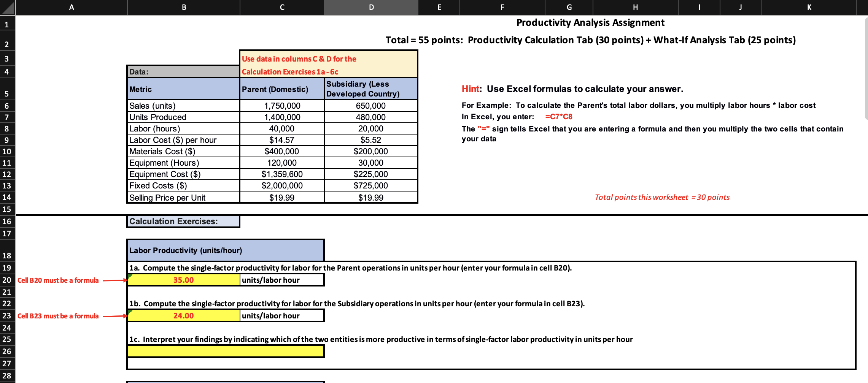This screenshot has height=383, width=868.
Task: Click the select-all corner of the sheet
Action: (7, 7)
